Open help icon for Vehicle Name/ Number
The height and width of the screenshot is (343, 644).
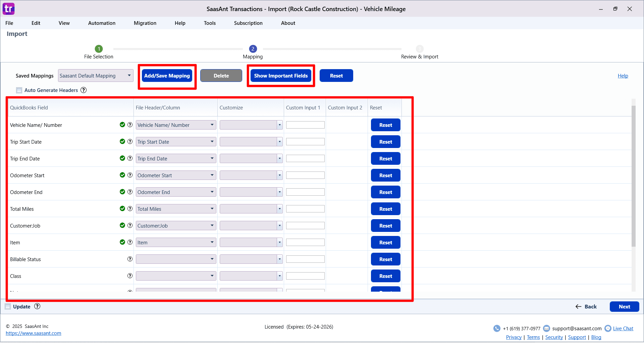[x=130, y=125]
